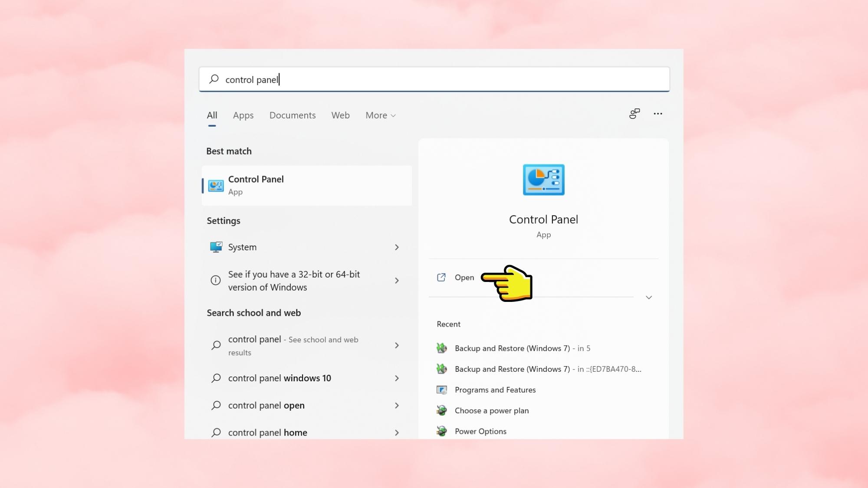Switch to the Web tab
Viewport: 868px width, 488px height.
[340, 115]
